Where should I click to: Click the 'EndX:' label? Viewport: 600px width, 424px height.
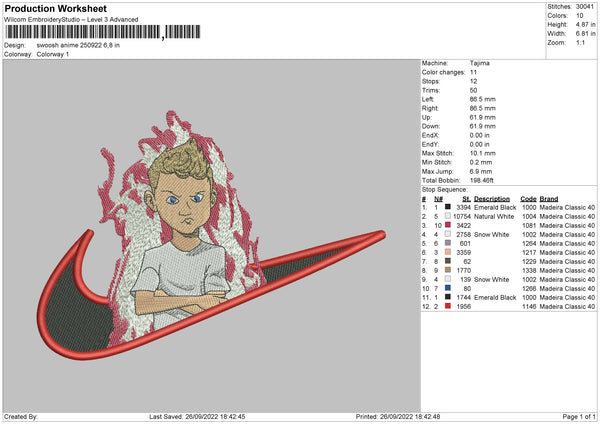430,135
